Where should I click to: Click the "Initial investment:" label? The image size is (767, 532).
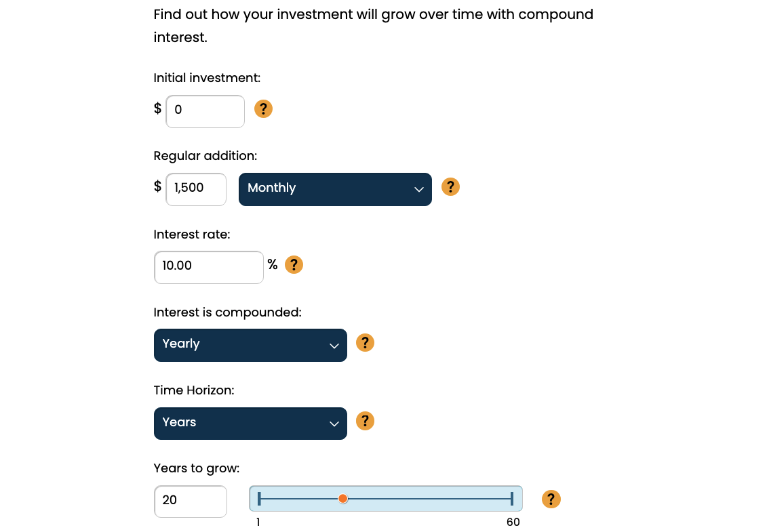pos(207,78)
